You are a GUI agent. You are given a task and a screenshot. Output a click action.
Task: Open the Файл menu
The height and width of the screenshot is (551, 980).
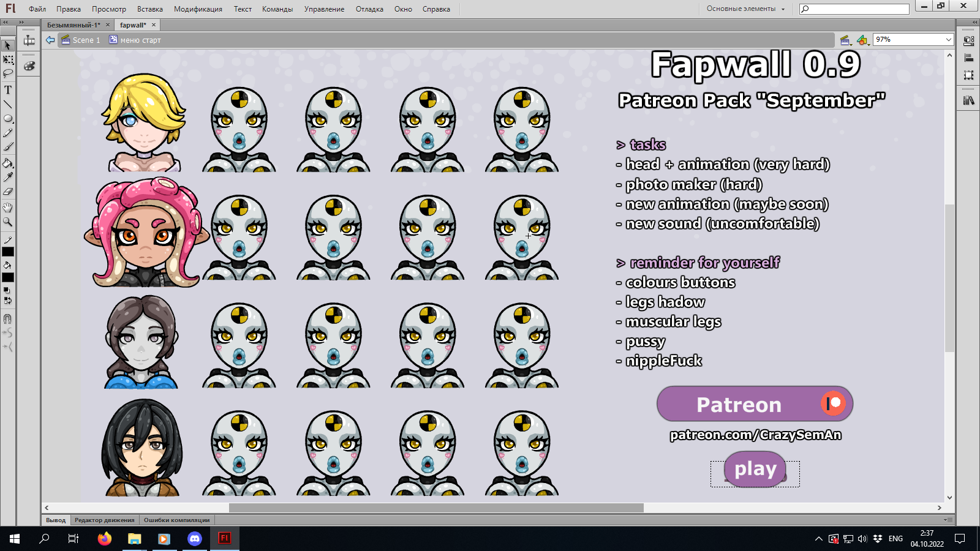37,9
